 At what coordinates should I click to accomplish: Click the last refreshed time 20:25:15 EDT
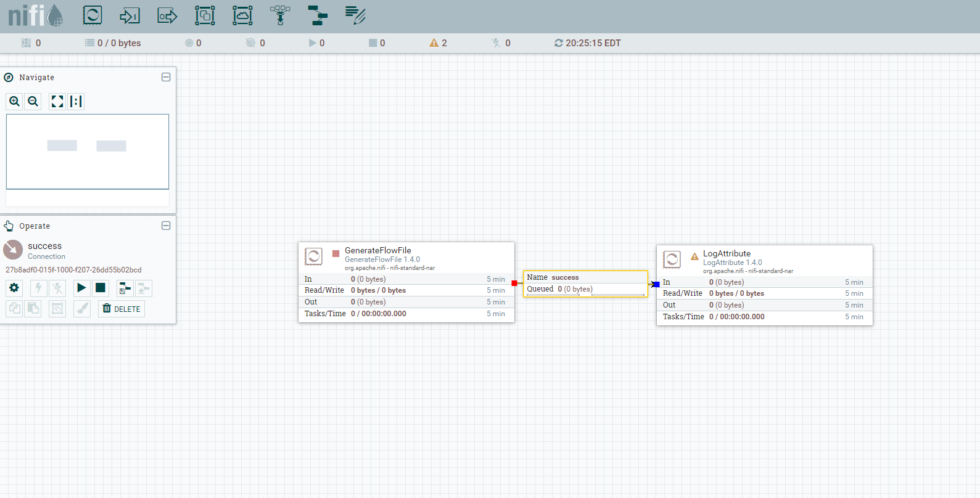tap(588, 43)
